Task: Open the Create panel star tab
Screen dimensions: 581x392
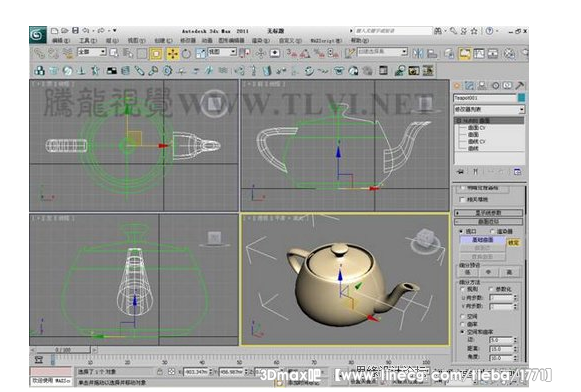Action: click(457, 86)
